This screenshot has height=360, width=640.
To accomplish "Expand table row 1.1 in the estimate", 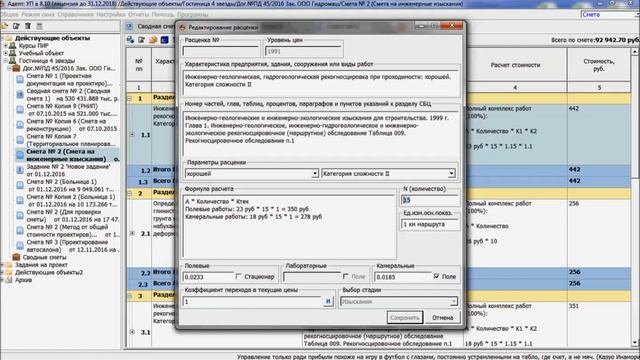I will click(132, 134).
